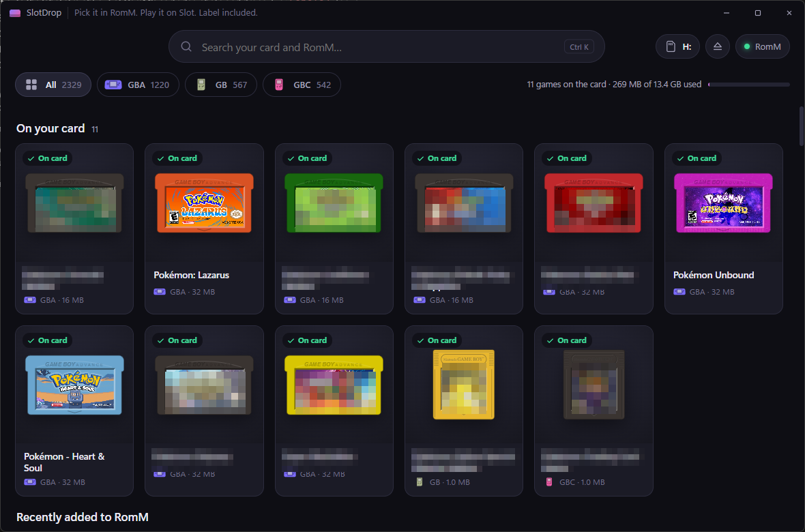
Task: Click the pink Game Boy Color icon in GBC tab
Action: coord(279,85)
